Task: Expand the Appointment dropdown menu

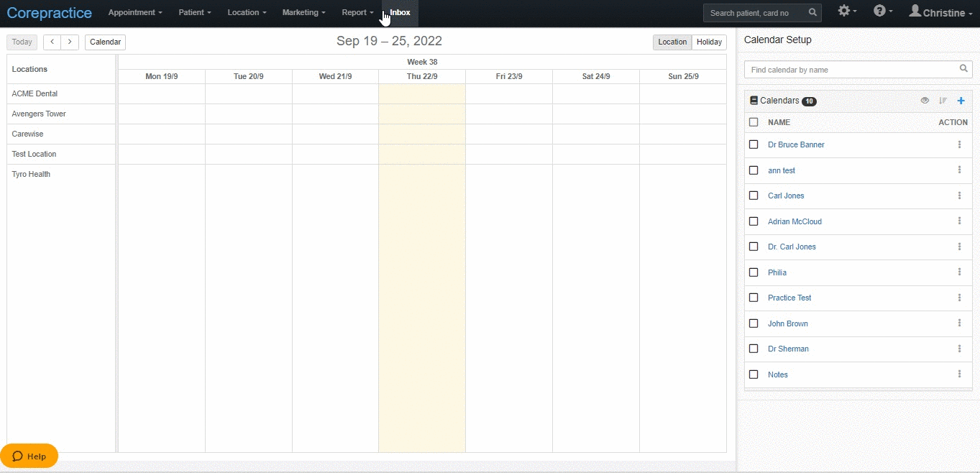Action: point(135,13)
